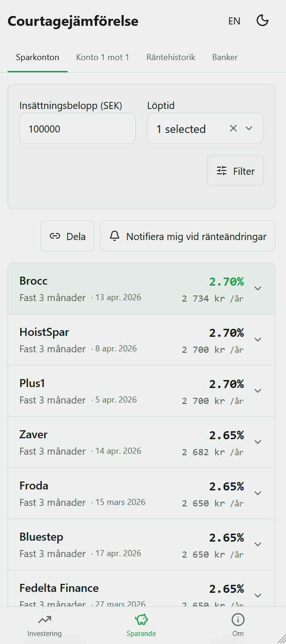The width and height of the screenshot is (286, 644).
Task: Open the Räntehistorik tab
Action: point(171,57)
